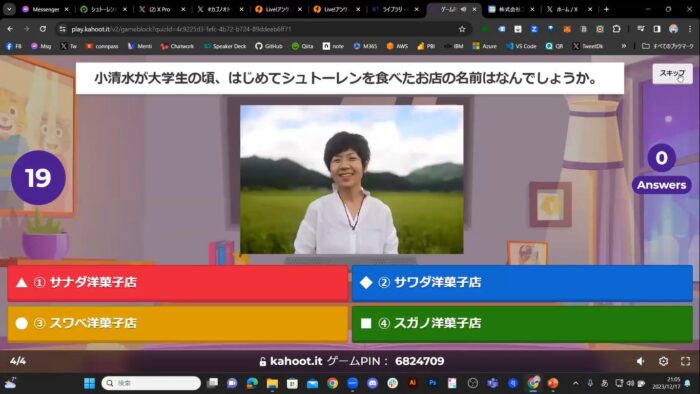Viewport: 700px width, 394px height.
Task: Bookmark this page with the star icon
Action: coord(462,29)
